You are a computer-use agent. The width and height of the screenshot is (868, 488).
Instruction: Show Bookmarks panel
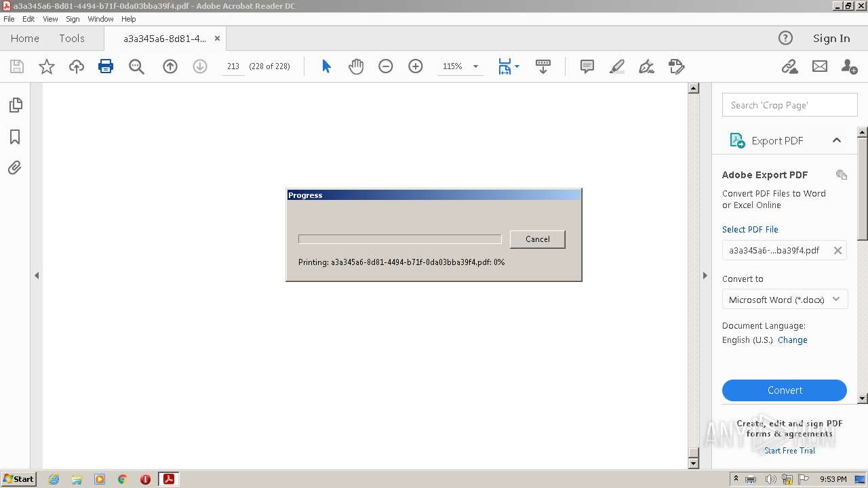(x=15, y=137)
